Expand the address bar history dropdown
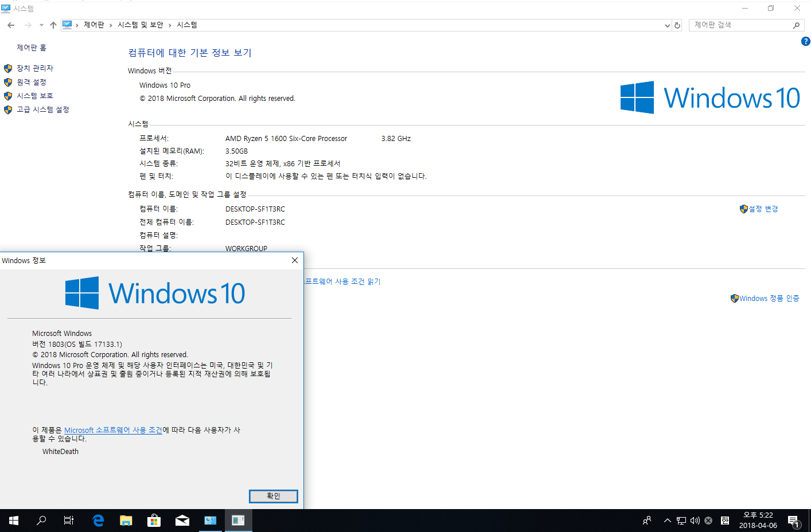 click(x=667, y=25)
